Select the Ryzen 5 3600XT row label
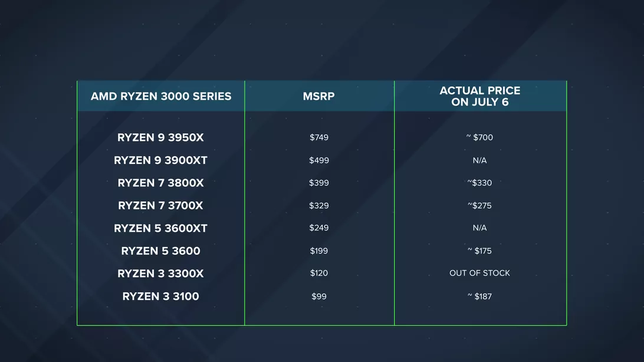 click(x=160, y=228)
